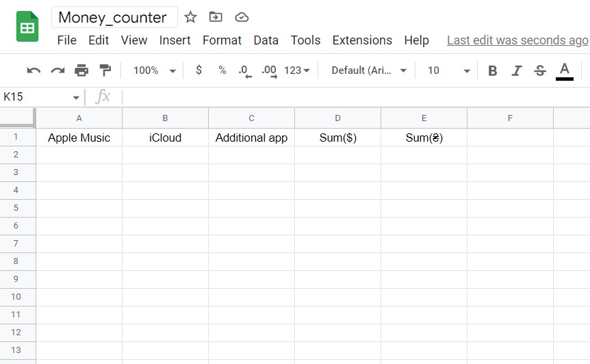The width and height of the screenshot is (590, 364).
Task: Format as currency with dollar icon
Action: 198,70
